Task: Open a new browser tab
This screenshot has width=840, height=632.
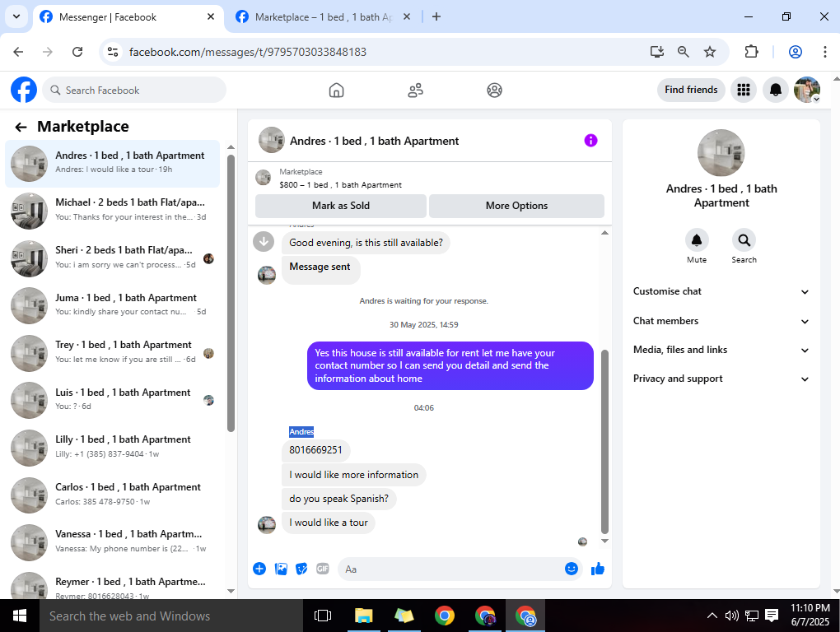Action: click(436, 17)
